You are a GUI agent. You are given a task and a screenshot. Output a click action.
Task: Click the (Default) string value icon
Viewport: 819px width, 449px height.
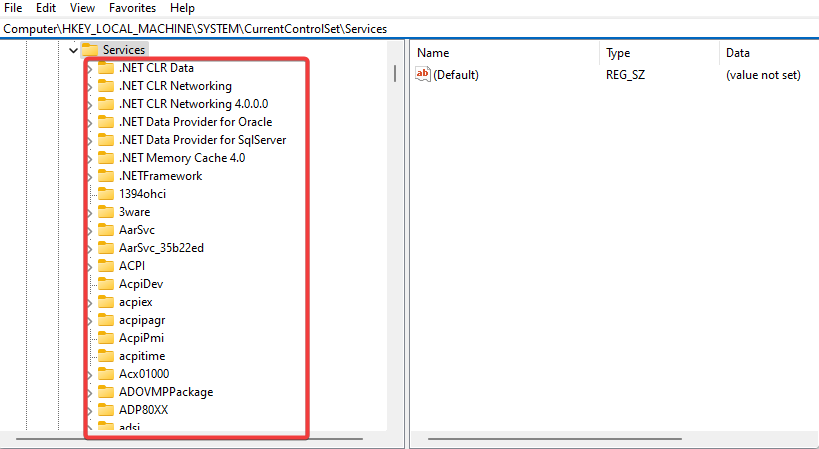[x=423, y=74]
